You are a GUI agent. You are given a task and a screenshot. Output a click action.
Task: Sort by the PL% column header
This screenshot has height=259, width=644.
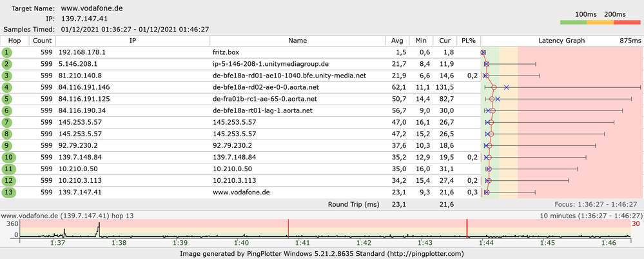point(468,41)
